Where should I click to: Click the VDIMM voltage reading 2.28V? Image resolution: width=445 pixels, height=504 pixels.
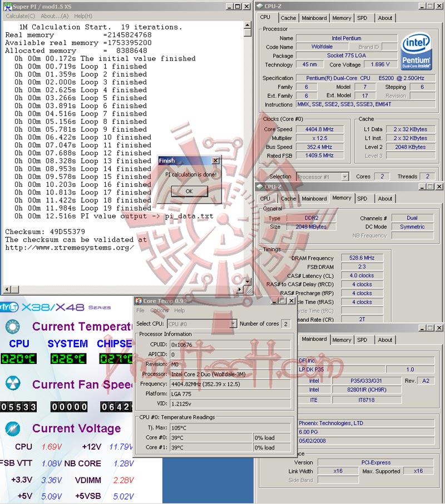(123, 480)
